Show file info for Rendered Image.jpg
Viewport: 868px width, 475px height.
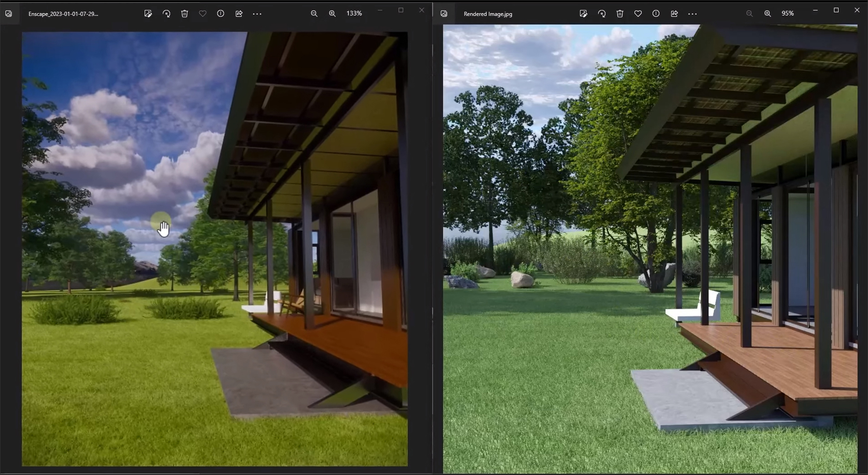(656, 14)
